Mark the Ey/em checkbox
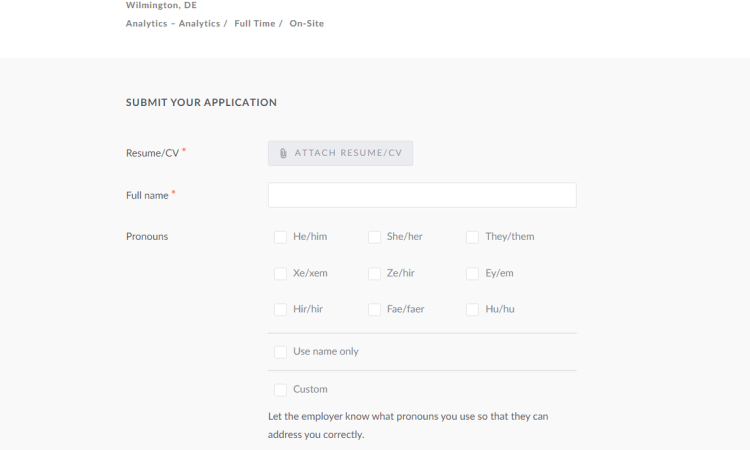Screen dimensions: 750x450 click(473, 274)
